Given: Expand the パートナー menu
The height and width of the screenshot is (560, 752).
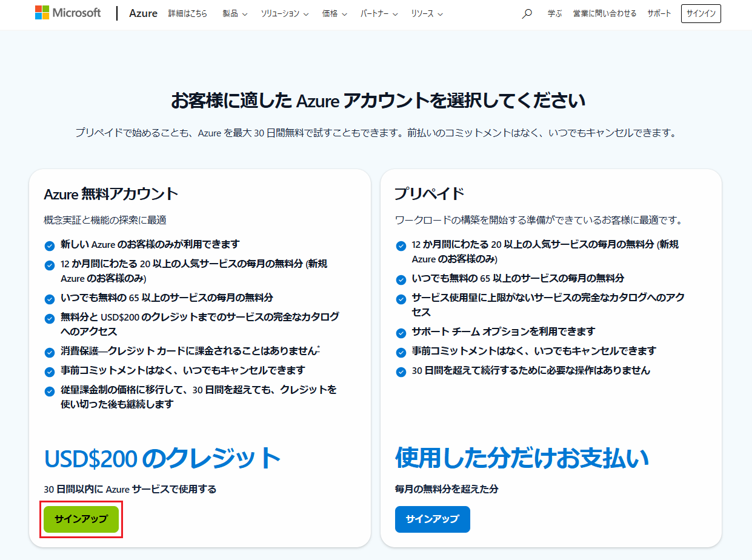Looking at the screenshot, I should [379, 13].
